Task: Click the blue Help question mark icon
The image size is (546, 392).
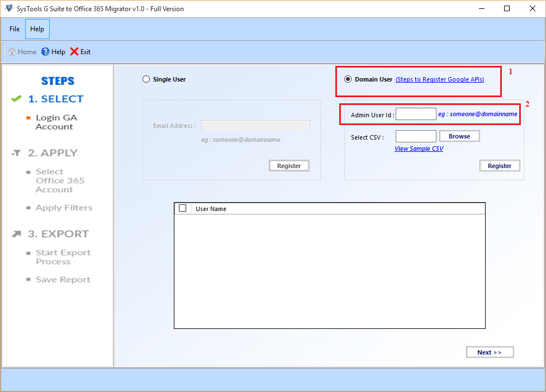Action: tap(45, 51)
